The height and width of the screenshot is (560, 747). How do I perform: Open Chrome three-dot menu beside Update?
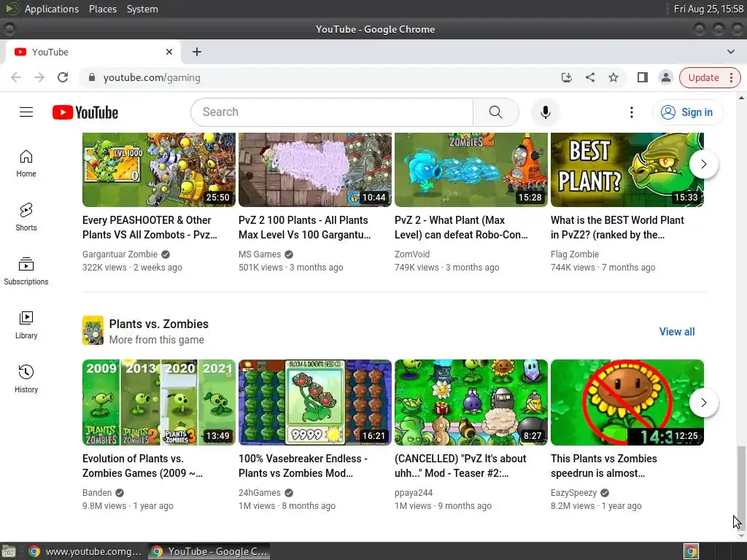click(x=731, y=77)
